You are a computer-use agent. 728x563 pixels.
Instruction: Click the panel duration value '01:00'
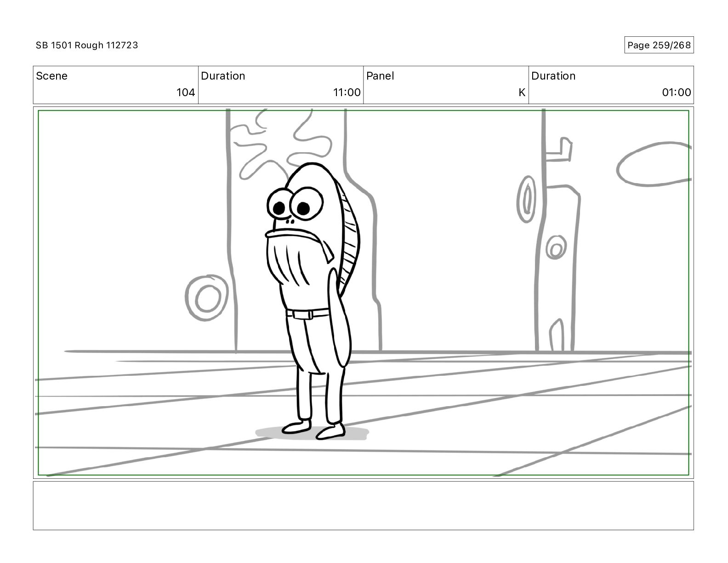point(676,92)
